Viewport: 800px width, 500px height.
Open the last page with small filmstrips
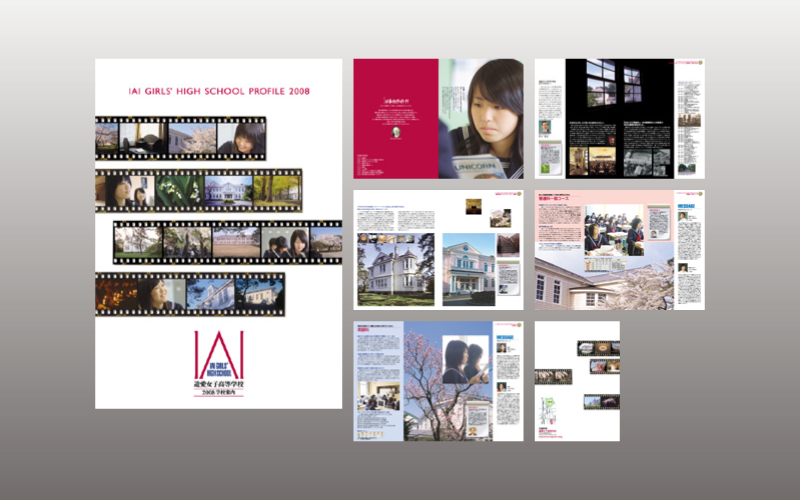coord(577,381)
